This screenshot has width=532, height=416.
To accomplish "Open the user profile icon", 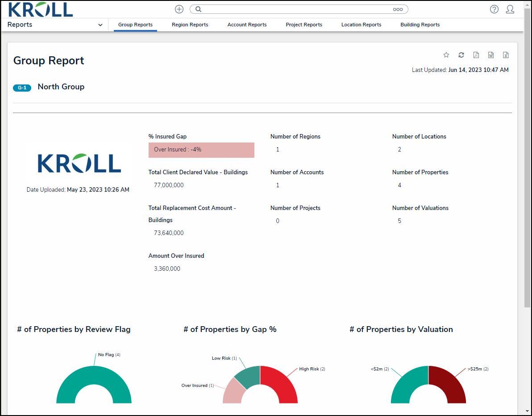I will click(510, 9).
